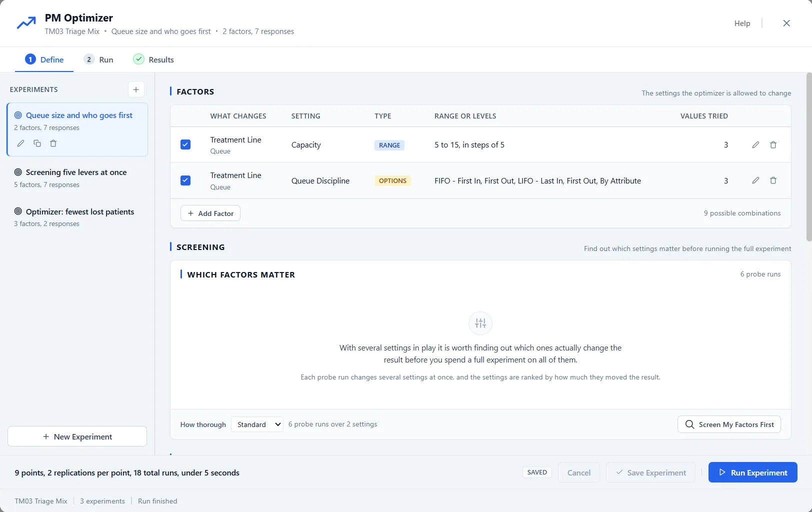Uncheck the Capacity factor checkbox
812x512 pixels.
tap(185, 144)
